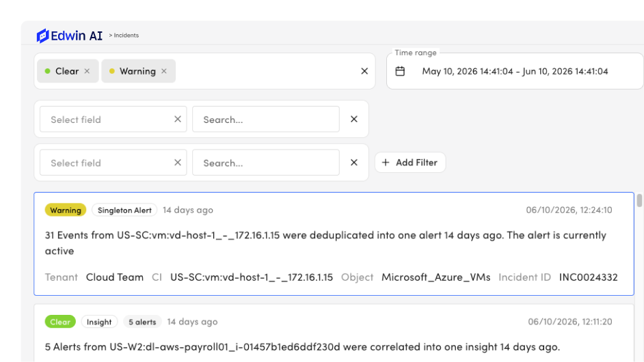This screenshot has width=644, height=362.
Task: Delete the first filter row
Action: click(354, 119)
